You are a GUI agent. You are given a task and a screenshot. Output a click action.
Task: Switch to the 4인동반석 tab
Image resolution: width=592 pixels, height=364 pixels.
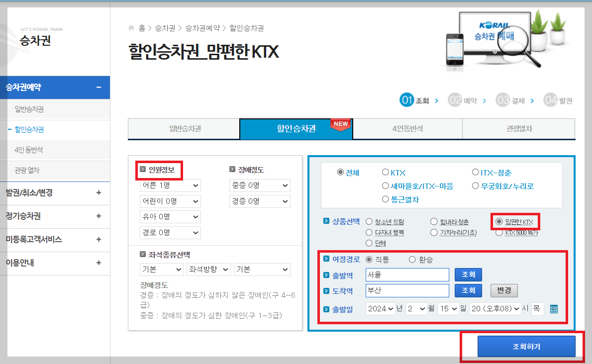[x=407, y=129]
